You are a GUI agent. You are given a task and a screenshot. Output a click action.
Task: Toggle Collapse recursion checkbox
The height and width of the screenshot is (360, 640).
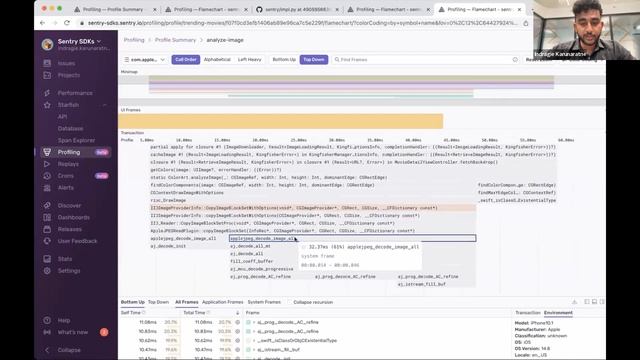(289, 302)
